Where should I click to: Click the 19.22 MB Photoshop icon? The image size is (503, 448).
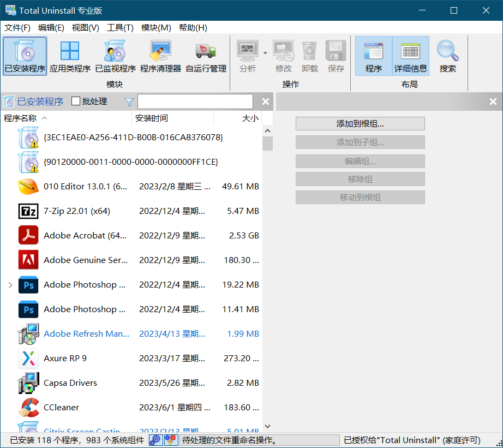tap(28, 285)
